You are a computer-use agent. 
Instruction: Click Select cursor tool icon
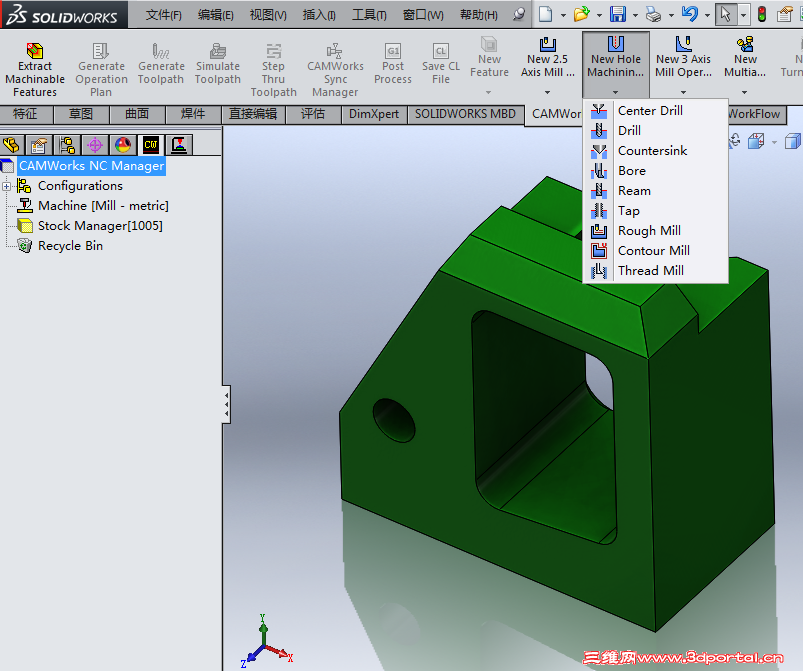pos(726,14)
